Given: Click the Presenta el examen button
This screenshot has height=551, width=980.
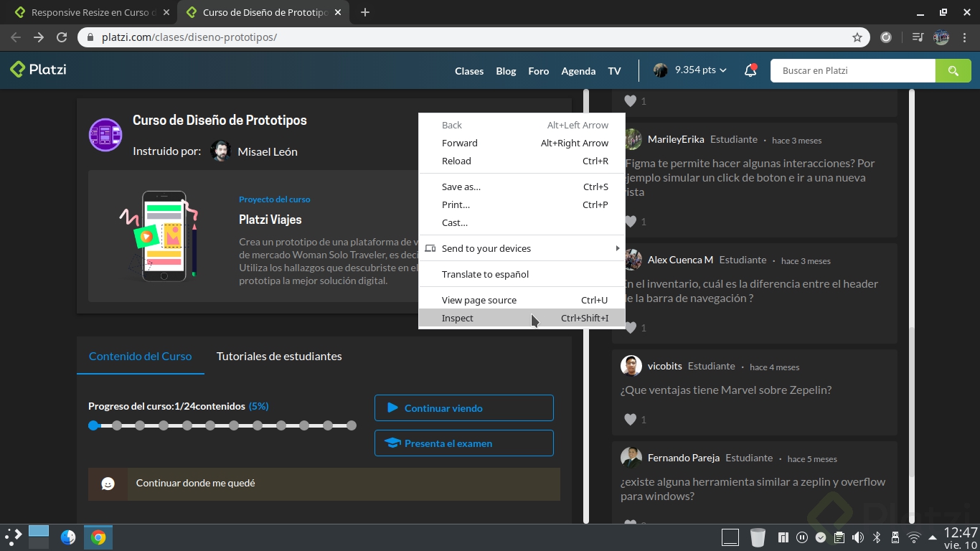Looking at the screenshot, I should click(463, 443).
